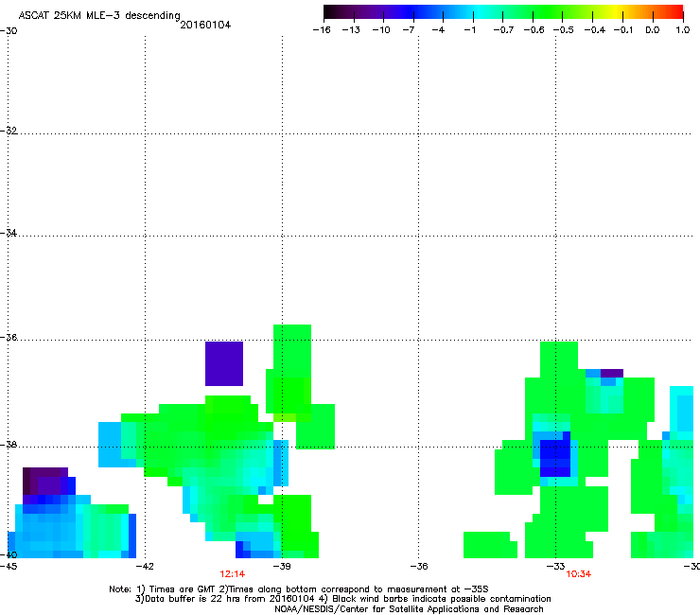Click the longitude axis label -33

[555, 566]
